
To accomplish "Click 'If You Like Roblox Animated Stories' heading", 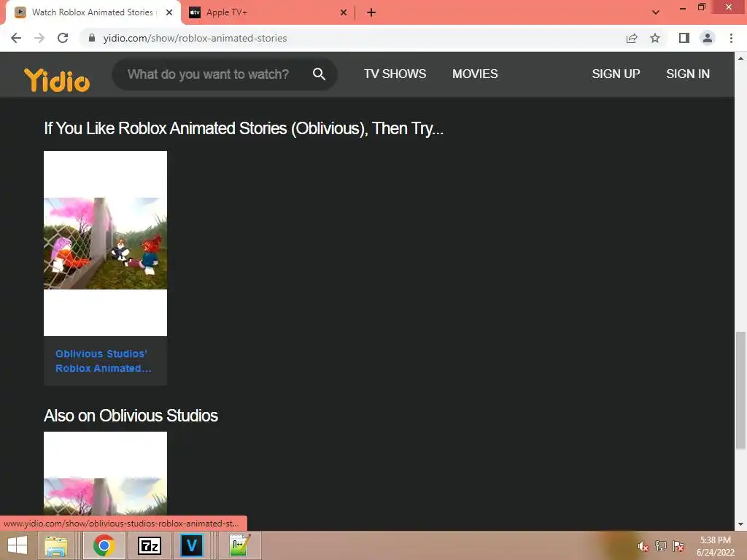I will [244, 128].
